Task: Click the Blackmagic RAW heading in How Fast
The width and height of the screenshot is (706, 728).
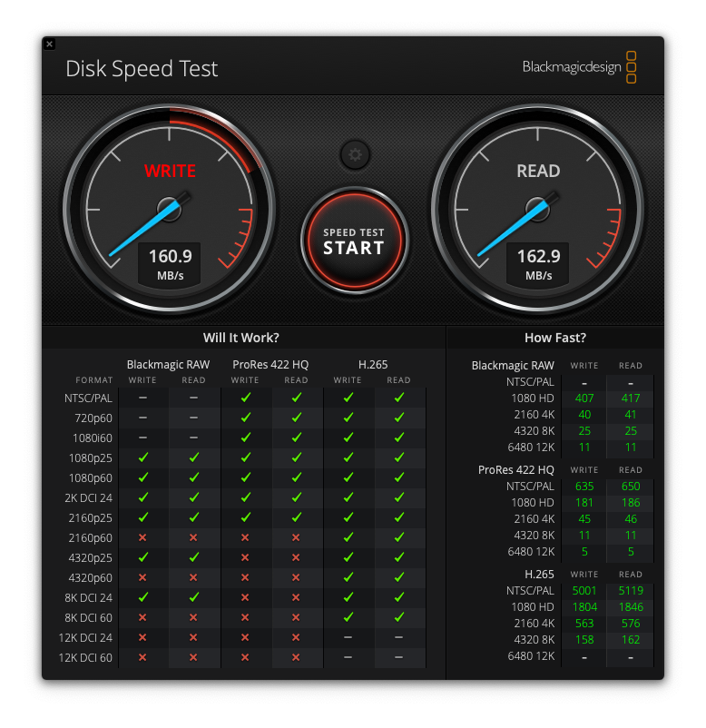Action: (513, 366)
